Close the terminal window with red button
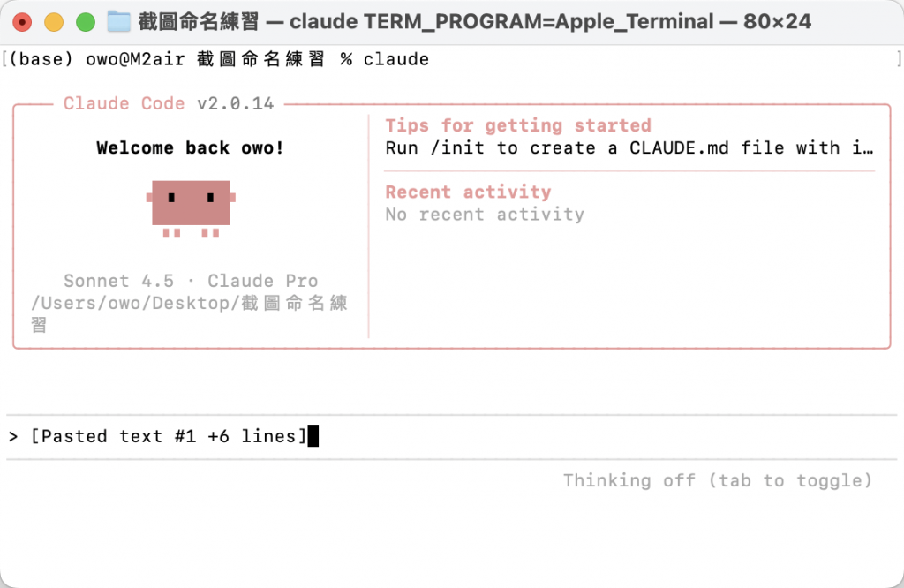 [x=22, y=22]
